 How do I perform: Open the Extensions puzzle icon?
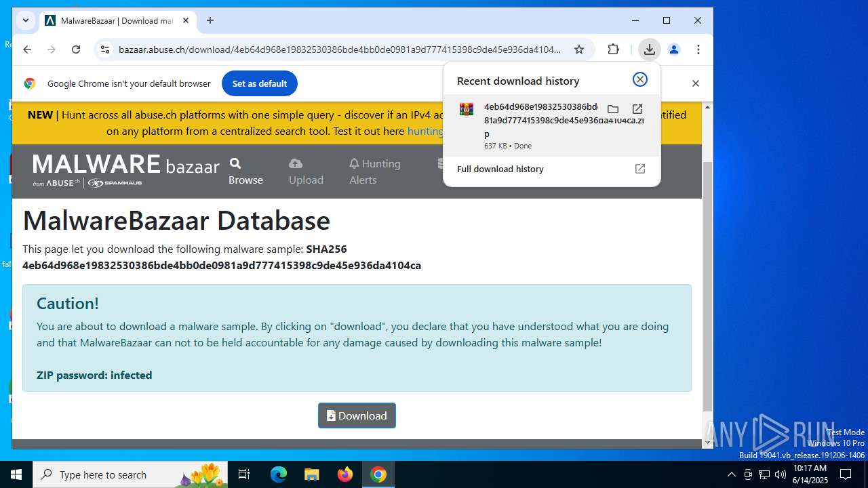click(x=613, y=49)
